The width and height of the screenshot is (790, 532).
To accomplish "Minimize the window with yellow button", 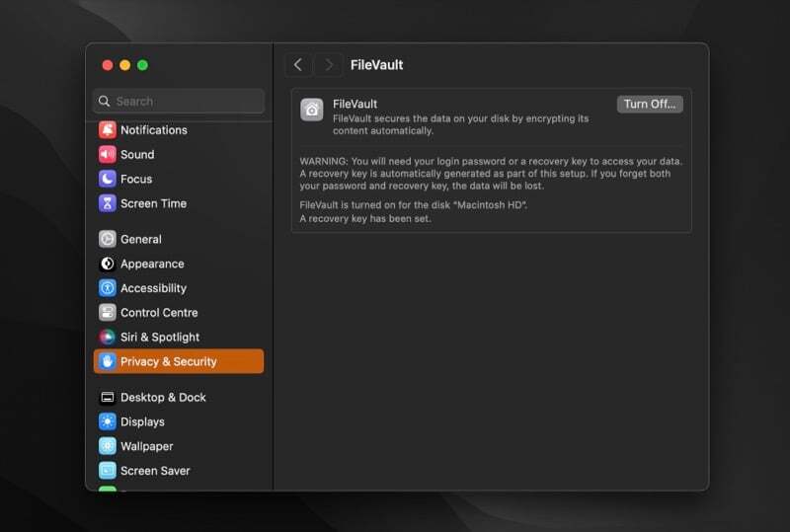I will coord(125,65).
